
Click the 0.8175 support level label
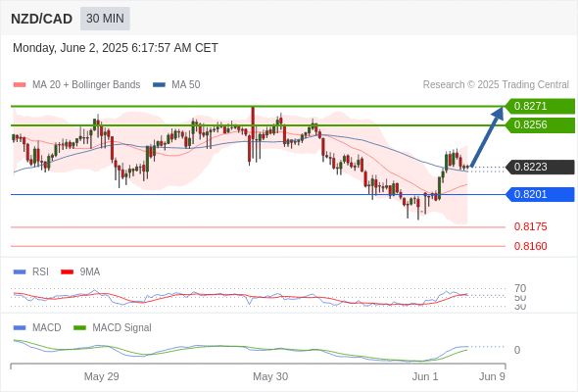(x=530, y=226)
